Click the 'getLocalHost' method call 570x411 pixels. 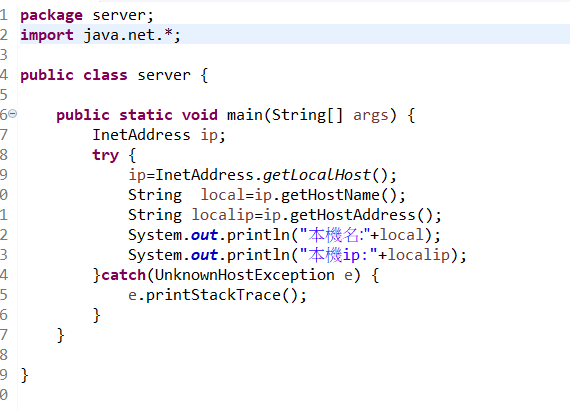coord(317,176)
